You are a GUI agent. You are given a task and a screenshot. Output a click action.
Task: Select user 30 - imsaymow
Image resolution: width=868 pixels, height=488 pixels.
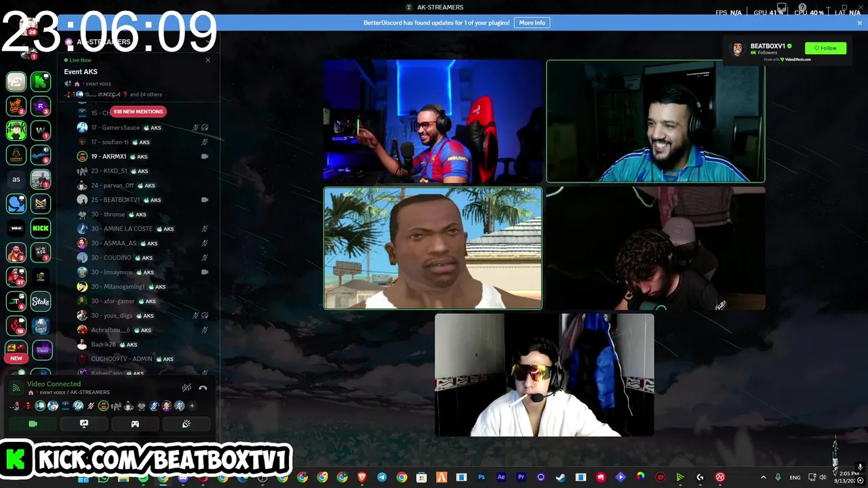pos(142,272)
